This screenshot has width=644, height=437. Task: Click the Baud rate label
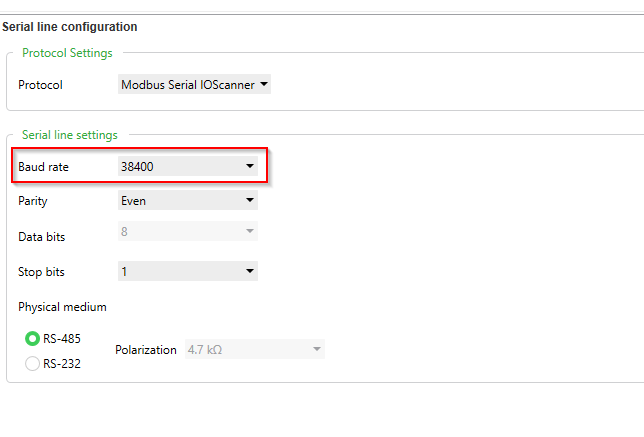coord(43,167)
